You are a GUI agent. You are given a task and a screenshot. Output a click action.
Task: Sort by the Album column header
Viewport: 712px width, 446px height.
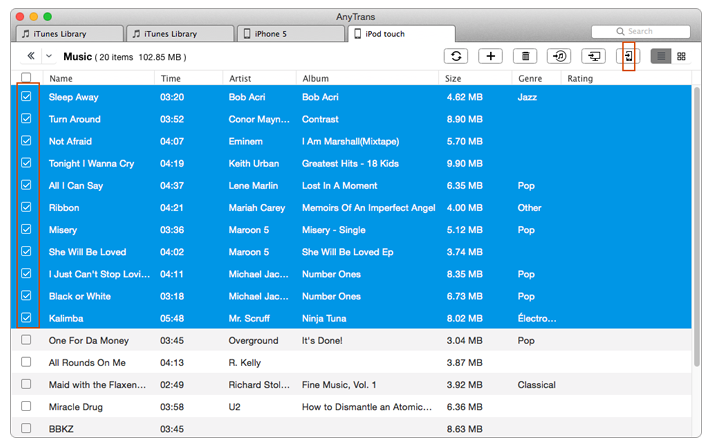pos(316,79)
